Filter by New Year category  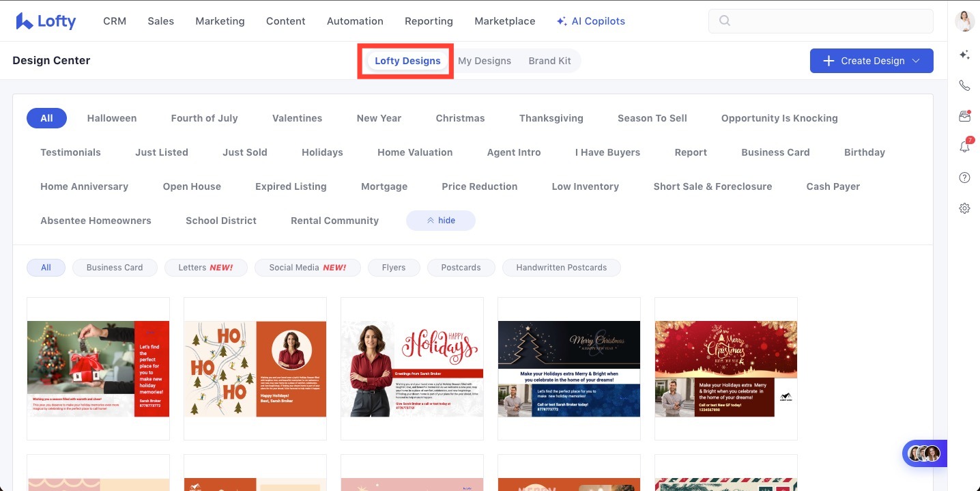[x=379, y=118]
